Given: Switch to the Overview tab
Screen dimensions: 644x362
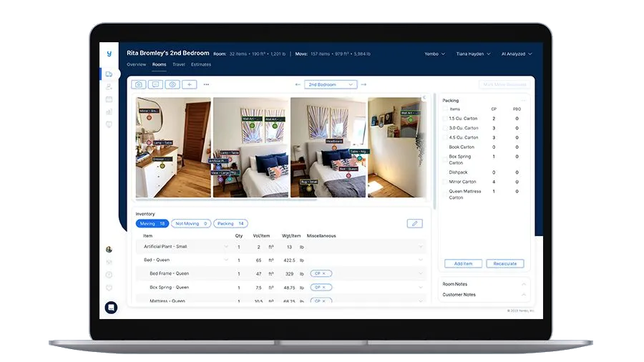Looking at the screenshot, I should (137, 64).
